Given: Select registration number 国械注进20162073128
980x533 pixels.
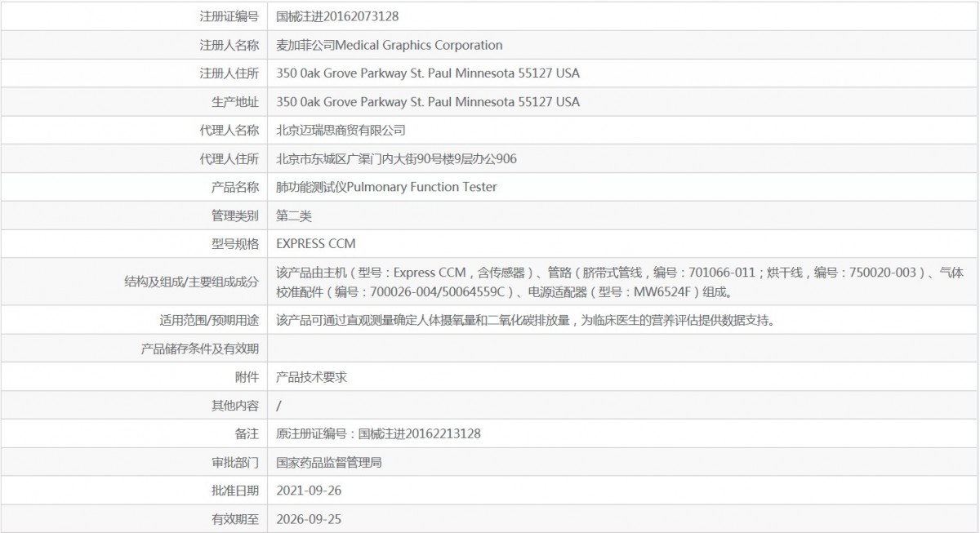Looking at the screenshot, I should coord(337,16).
